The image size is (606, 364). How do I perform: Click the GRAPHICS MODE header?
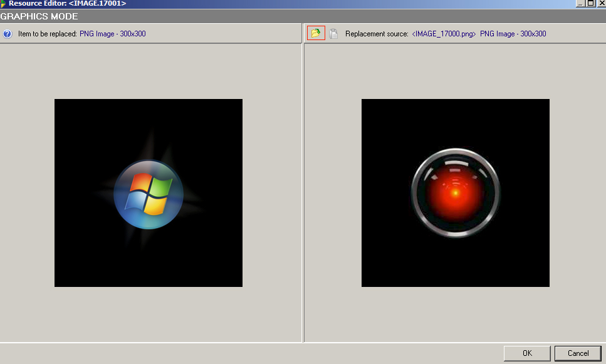coord(39,16)
